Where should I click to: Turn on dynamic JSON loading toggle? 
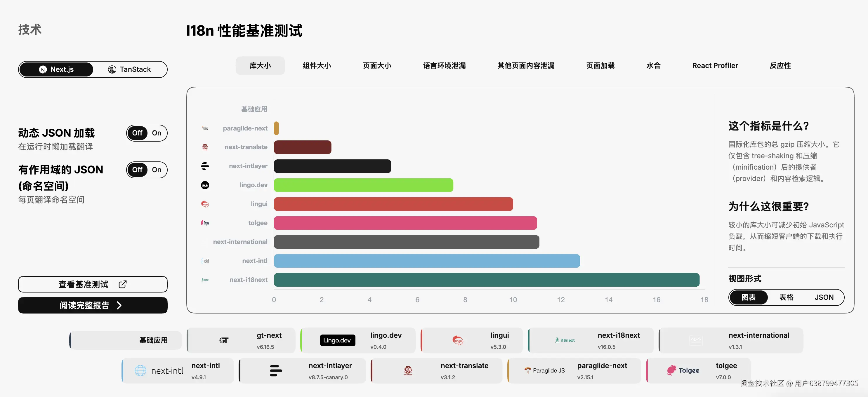pos(156,133)
